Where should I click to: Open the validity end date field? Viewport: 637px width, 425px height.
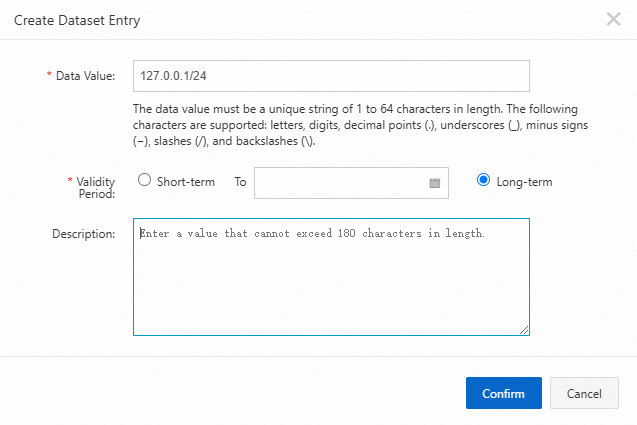click(340, 183)
